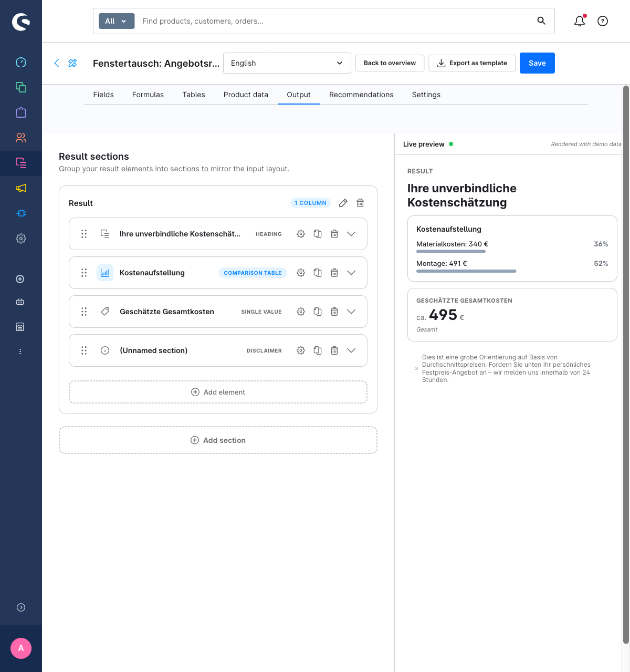Switch to the Formulas tab
630x672 pixels.
pyautogui.click(x=148, y=95)
